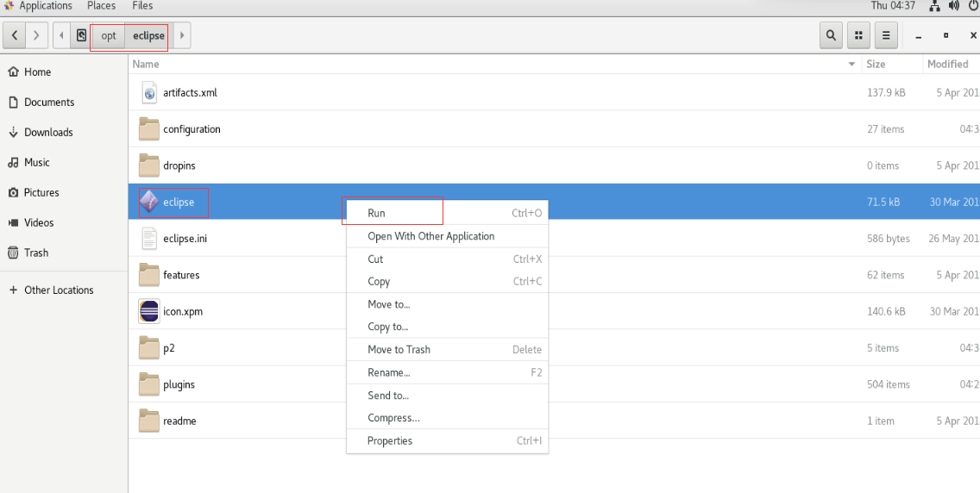This screenshot has height=493, width=980.
Task: Choose Copy from context menu
Action: coord(448,282)
